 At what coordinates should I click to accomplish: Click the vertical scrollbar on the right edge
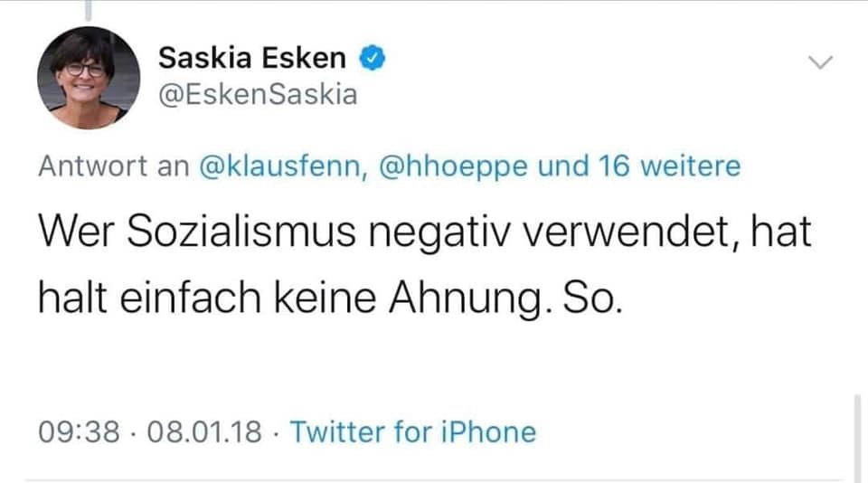pyautogui.click(x=856, y=434)
